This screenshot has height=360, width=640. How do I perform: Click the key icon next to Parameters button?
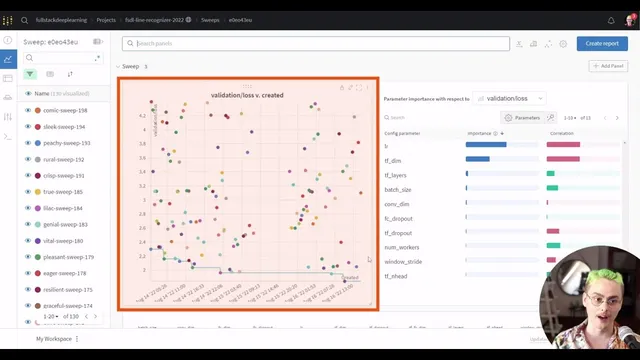pyautogui.click(x=551, y=118)
